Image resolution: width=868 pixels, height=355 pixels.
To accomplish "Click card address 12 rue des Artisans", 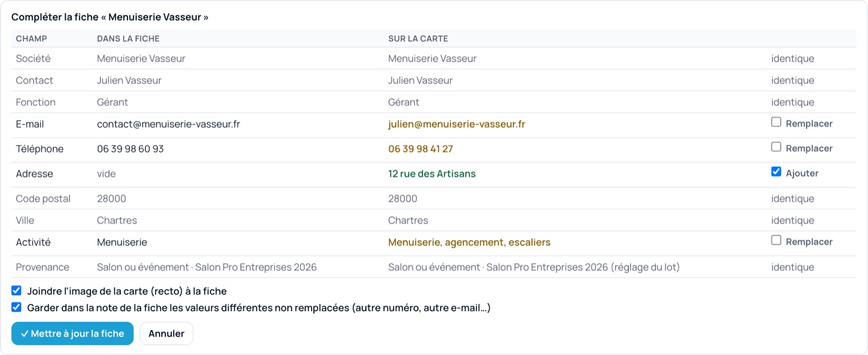I will [x=432, y=174].
